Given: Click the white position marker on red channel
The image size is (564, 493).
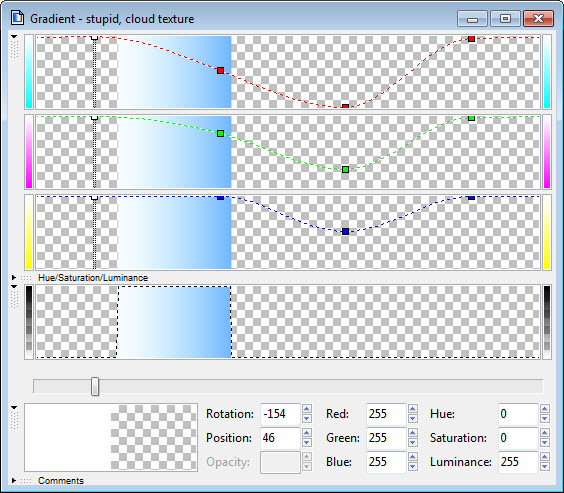Looking at the screenshot, I should click(95, 37).
